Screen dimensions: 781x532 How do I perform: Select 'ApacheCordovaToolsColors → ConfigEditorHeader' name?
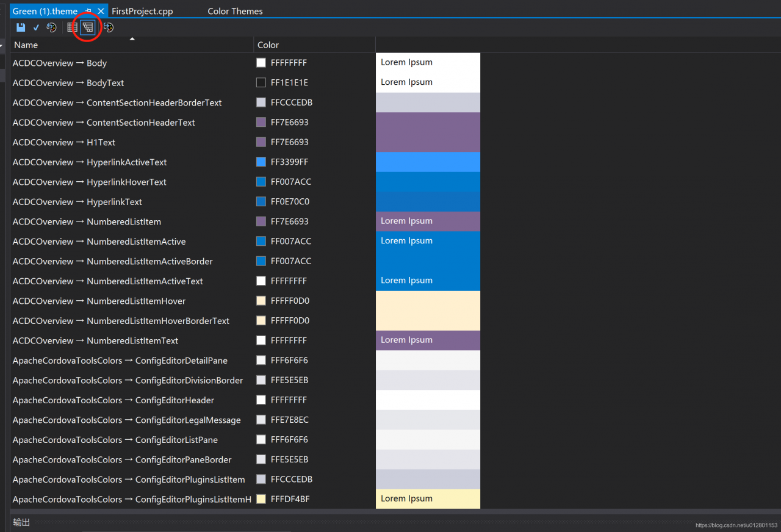[x=113, y=400]
